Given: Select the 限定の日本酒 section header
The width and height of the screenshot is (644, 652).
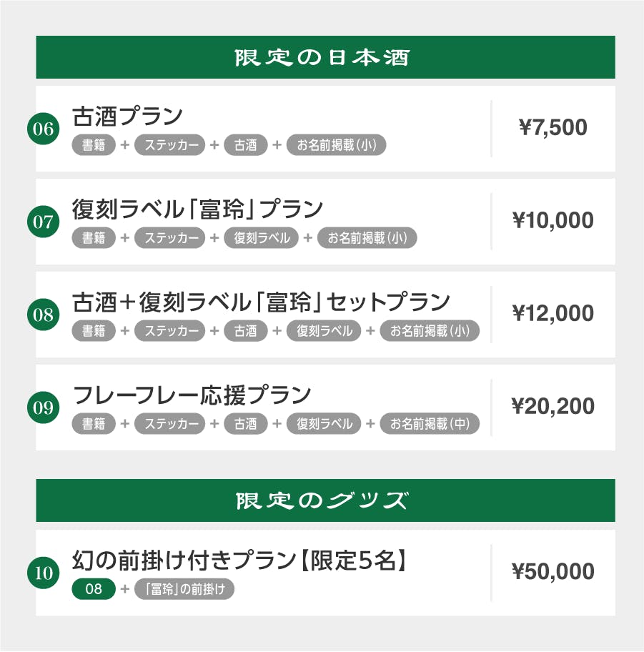Looking at the screenshot, I should pos(325,57).
